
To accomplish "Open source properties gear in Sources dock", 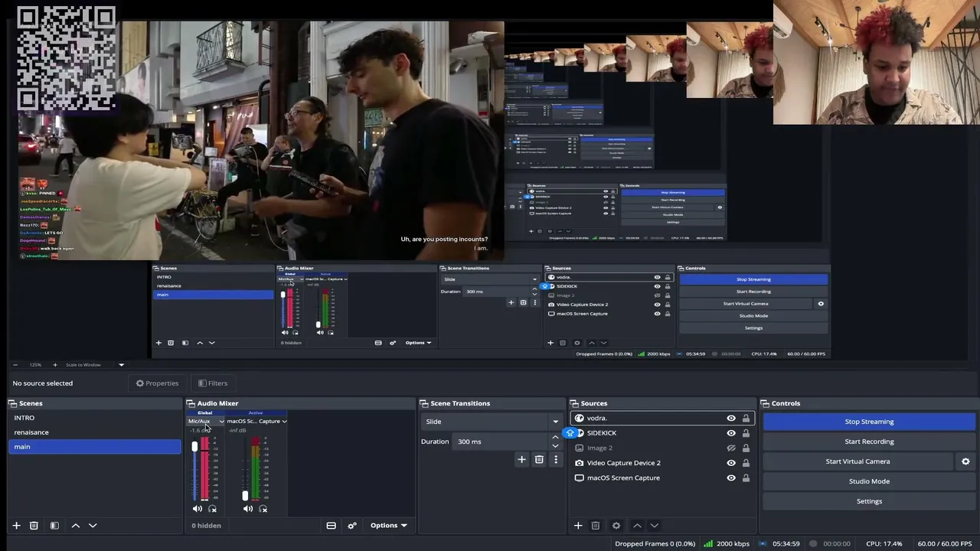I will tap(616, 526).
